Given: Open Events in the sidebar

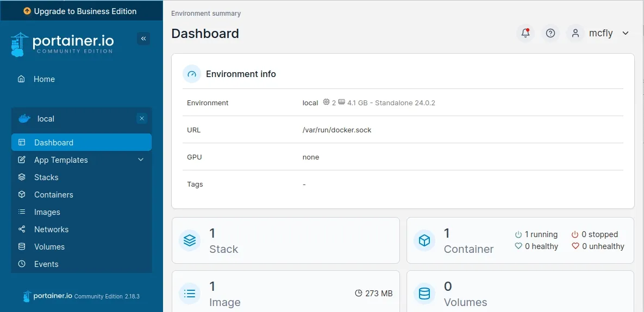Looking at the screenshot, I should [x=82, y=264].
